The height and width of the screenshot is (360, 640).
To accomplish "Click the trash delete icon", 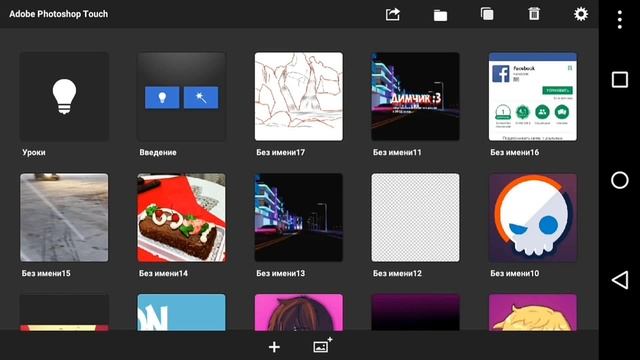I will [534, 14].
